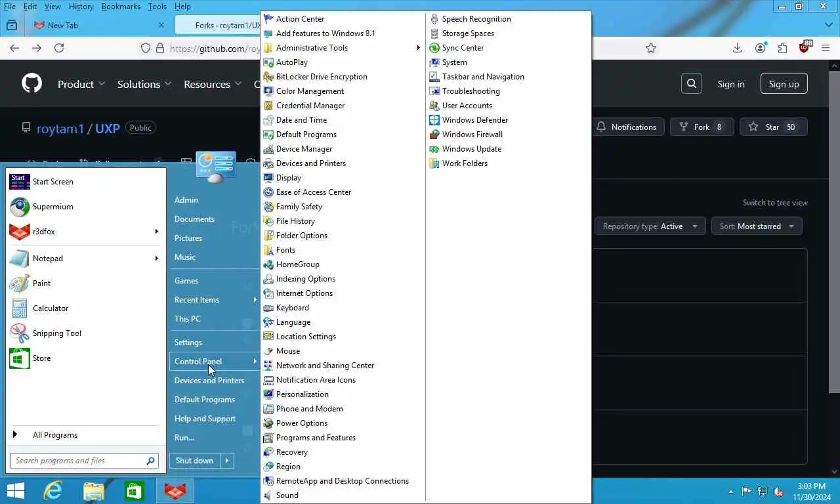Click Firefox address bar URL
This screenshot has height=504, width=840.
215,49
